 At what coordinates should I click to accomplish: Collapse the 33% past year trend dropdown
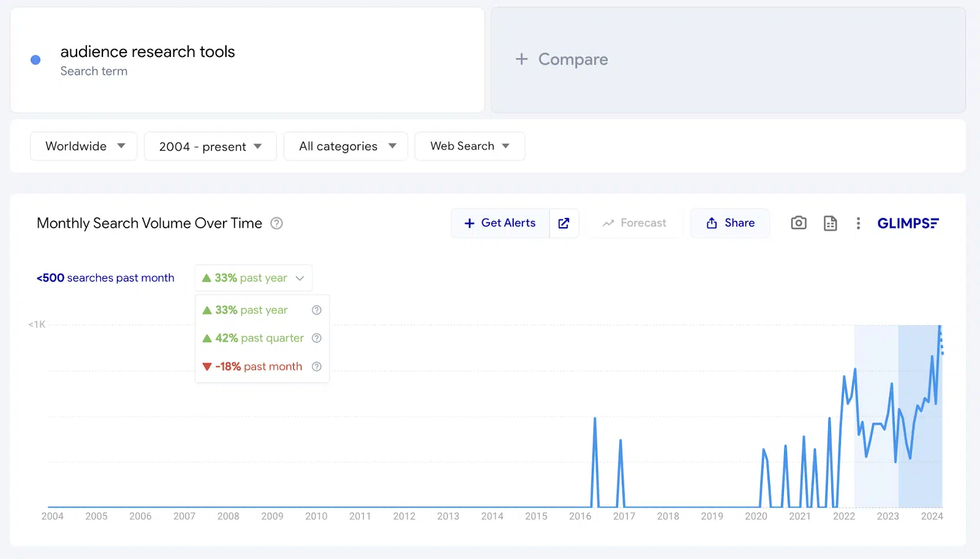tap(254, 278)
